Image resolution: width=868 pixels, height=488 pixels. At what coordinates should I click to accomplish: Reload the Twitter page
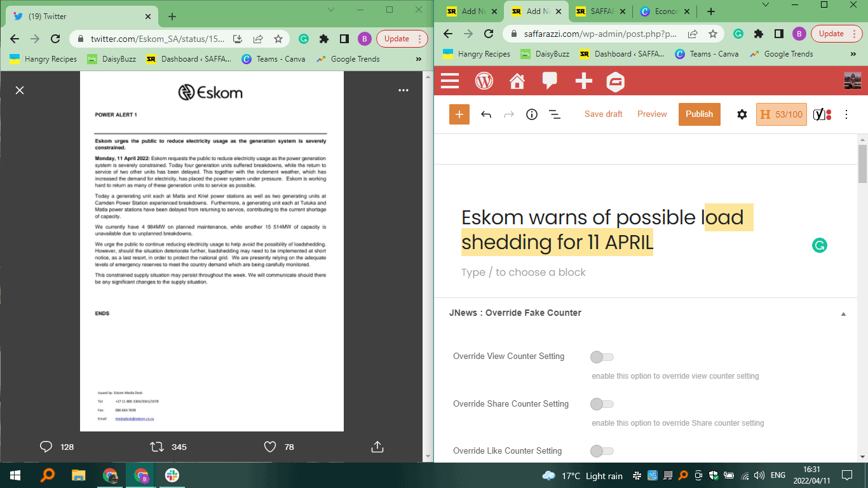coord(55,39)
